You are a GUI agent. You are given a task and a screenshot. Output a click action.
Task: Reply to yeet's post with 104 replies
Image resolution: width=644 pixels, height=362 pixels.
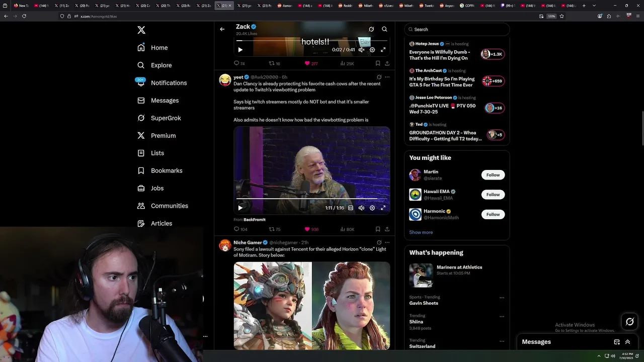click(240, 229)
